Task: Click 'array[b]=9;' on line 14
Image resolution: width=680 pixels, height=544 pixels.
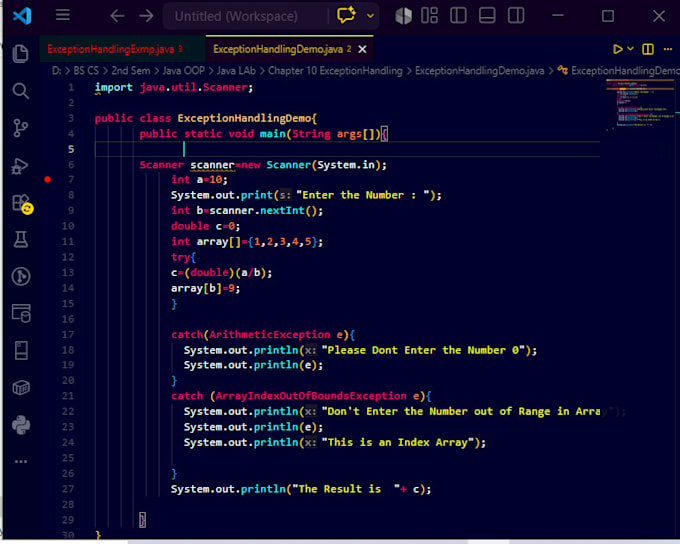Action: [x=205, y=288]
